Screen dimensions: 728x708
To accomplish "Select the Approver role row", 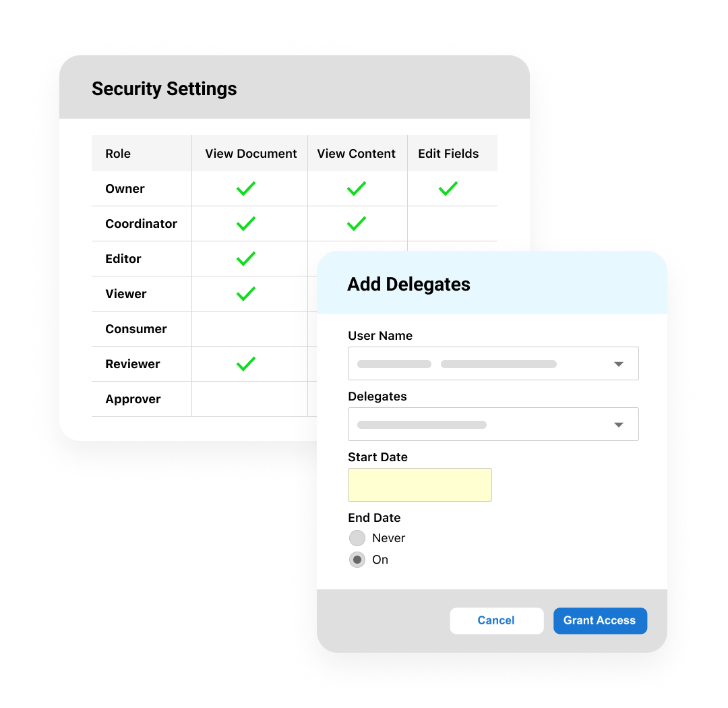I will (x=133, y=399).
